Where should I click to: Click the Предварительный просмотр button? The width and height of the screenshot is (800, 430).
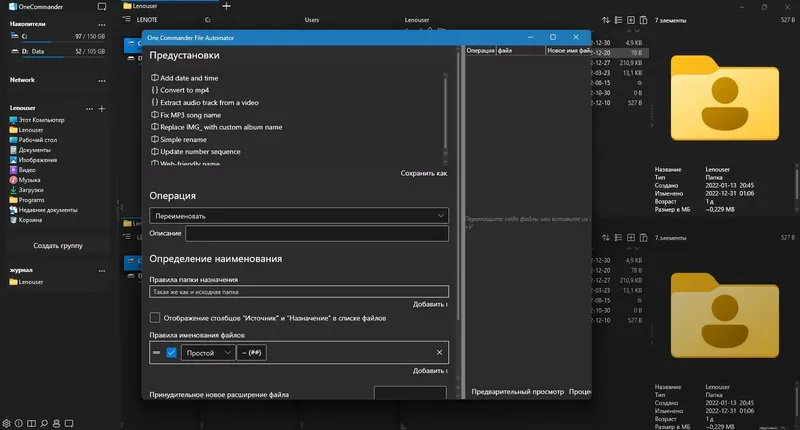[x=517, y=392]
